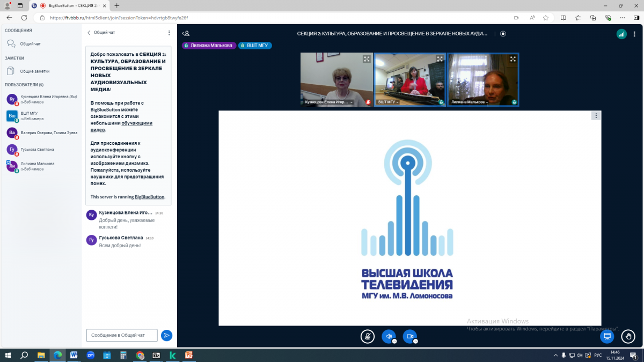Open the Windows notification center
Image resolution: width=644 pixels, height=362 pixels.
point(633,355)
